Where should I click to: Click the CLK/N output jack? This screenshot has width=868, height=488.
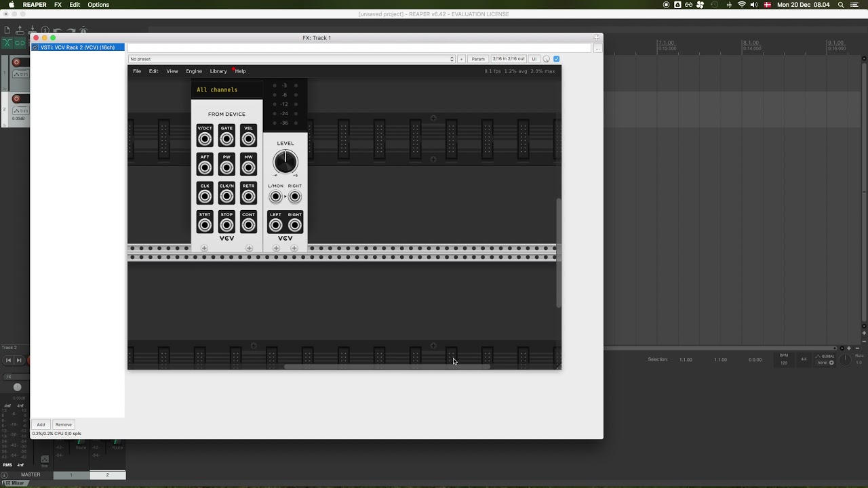(x=226, y=197)
